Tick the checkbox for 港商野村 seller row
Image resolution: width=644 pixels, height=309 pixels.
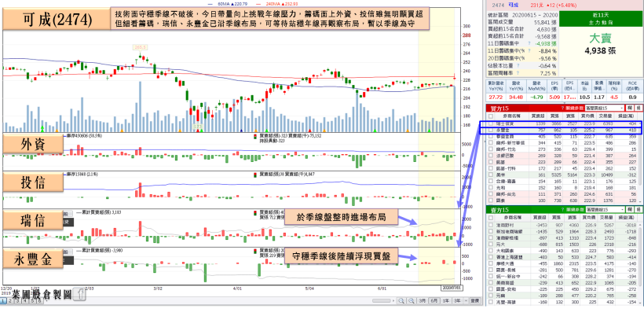(491, 225)
